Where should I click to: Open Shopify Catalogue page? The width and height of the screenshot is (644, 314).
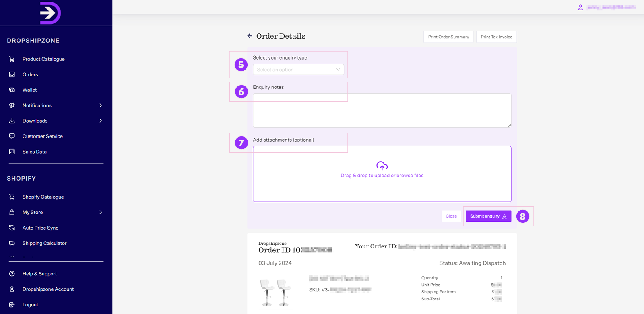(x=43, y=197)
